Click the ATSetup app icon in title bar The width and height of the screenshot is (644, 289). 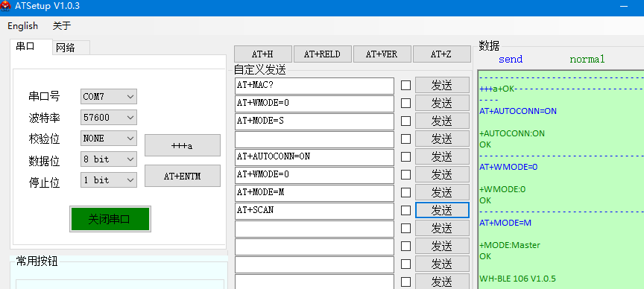(x=5, y=6)
